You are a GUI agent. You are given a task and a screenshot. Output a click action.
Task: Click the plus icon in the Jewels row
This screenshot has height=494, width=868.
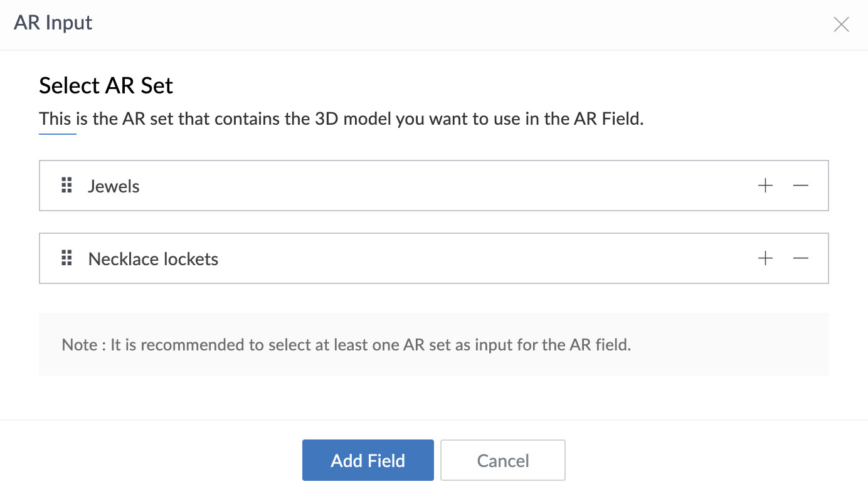(x=765, y=186)
